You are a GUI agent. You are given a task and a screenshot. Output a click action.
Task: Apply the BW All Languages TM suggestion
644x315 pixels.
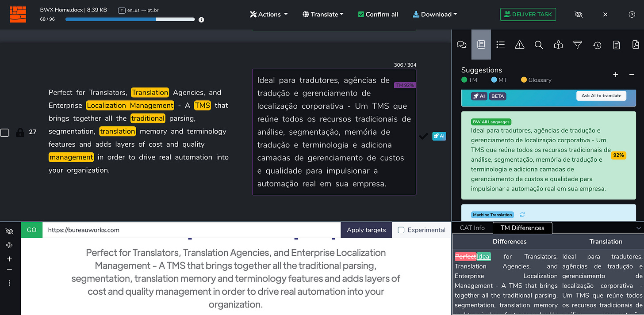(548, 156)
